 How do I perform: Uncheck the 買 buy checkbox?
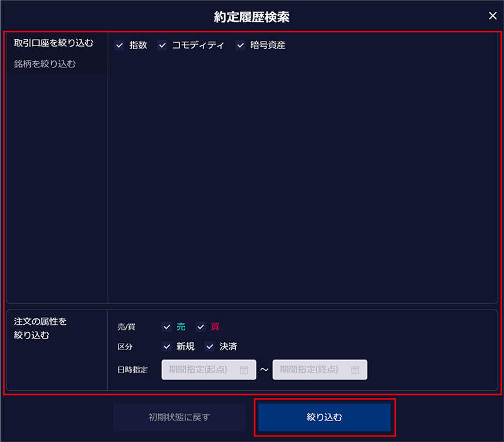[x=201, y=327]
